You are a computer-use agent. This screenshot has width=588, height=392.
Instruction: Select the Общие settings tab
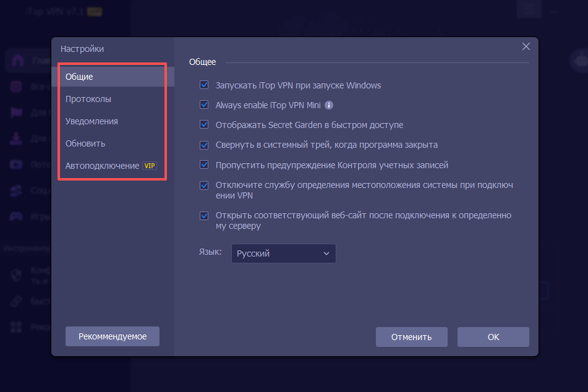pos(79,77)
